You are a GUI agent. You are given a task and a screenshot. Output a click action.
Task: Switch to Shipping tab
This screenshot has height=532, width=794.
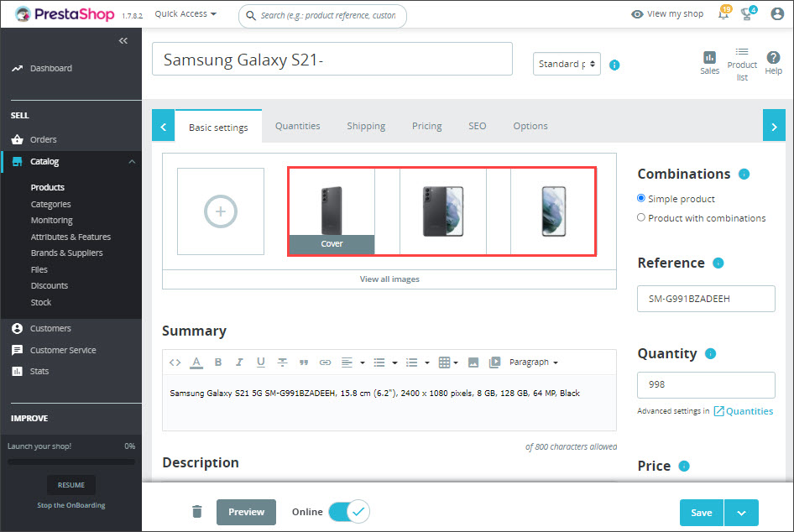[x=366, y=126]
